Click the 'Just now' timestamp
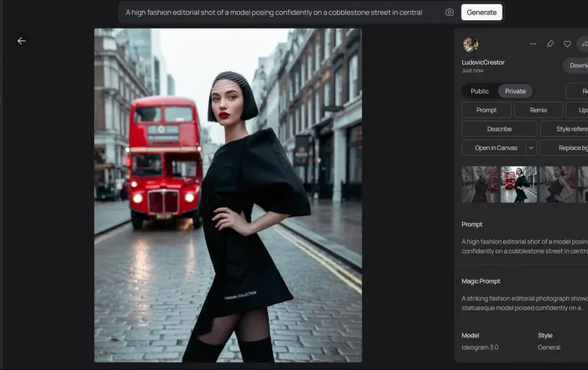Viewport: 588px width, 370px height. coord(472,70)
